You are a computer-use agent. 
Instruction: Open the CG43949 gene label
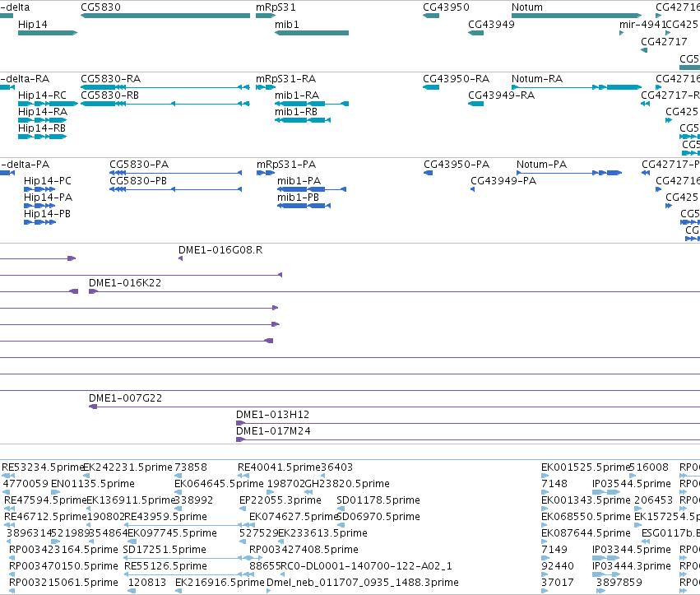[x=491, y=24]
